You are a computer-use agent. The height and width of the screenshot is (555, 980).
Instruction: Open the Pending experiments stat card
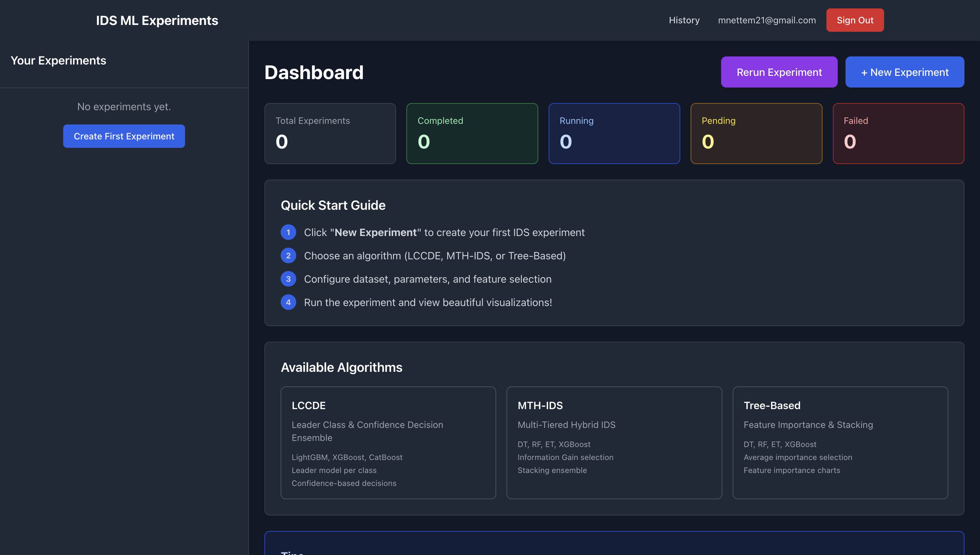pos(756,133)
